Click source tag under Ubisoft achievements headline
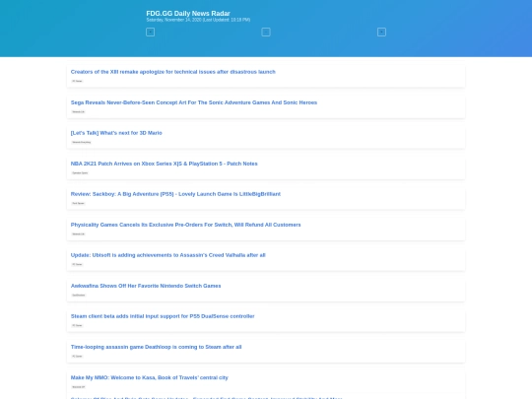Screen dimensions: 532x399 (77, 264)
